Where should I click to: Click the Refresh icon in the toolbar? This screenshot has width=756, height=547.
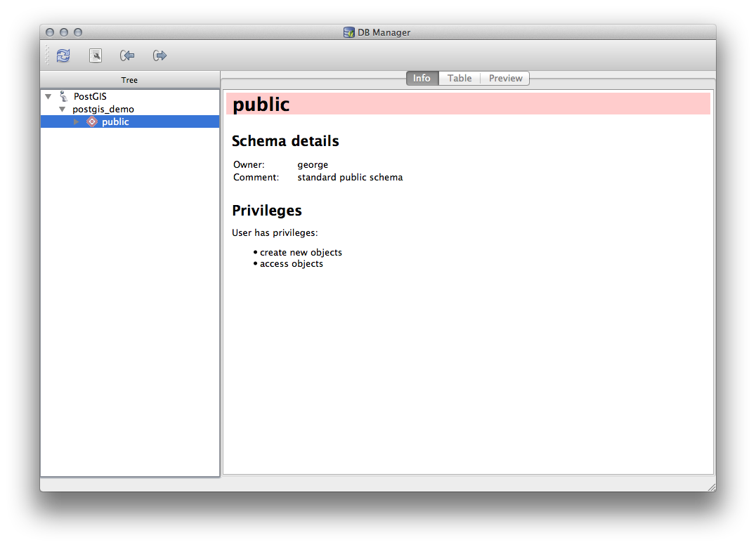63,55
